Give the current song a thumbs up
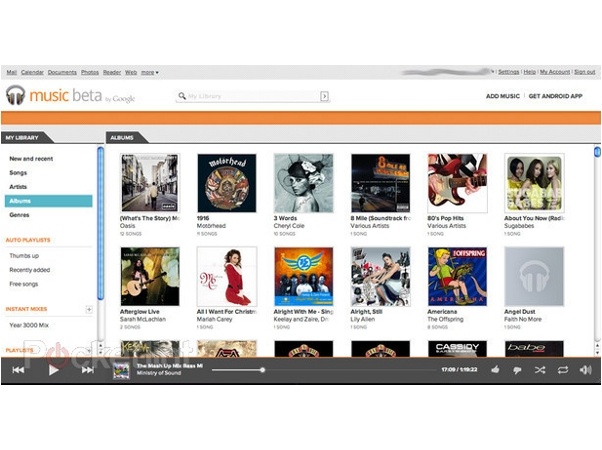This screenshot has height=450, width=602. 495,370
